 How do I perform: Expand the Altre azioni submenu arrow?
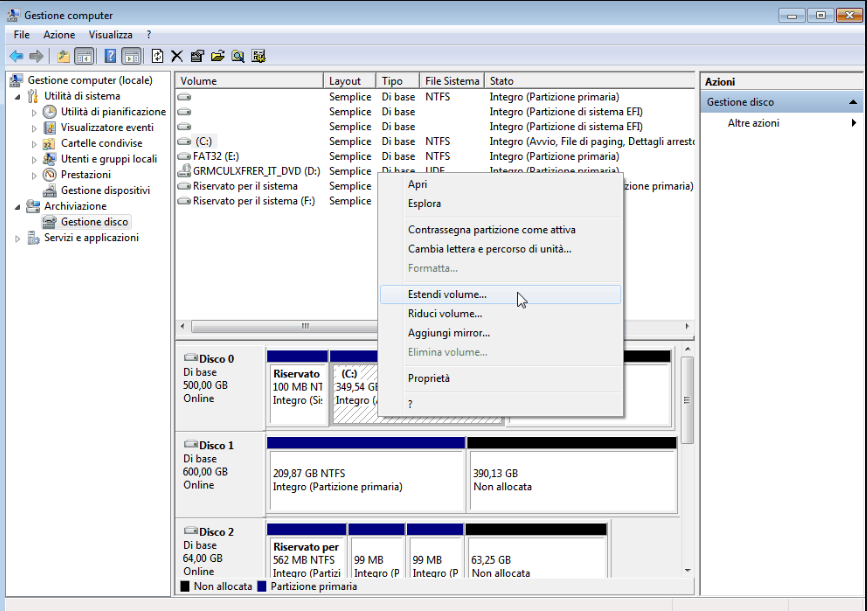click(853, 123)
